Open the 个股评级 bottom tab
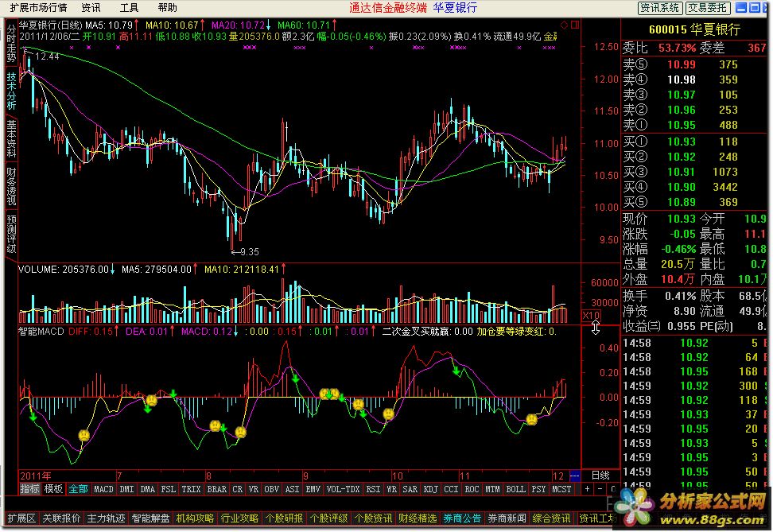Viewport: 773px width, 532px height. pyautogui.click(x=328, y=518)
